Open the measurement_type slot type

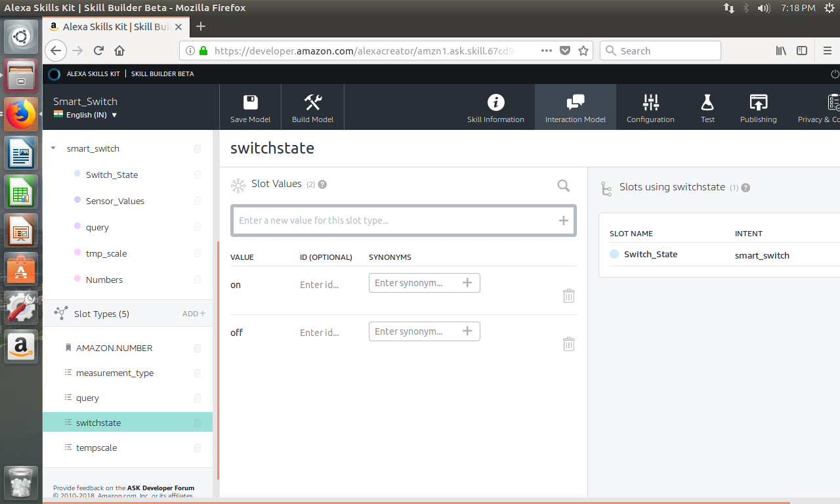coord(115,373)
